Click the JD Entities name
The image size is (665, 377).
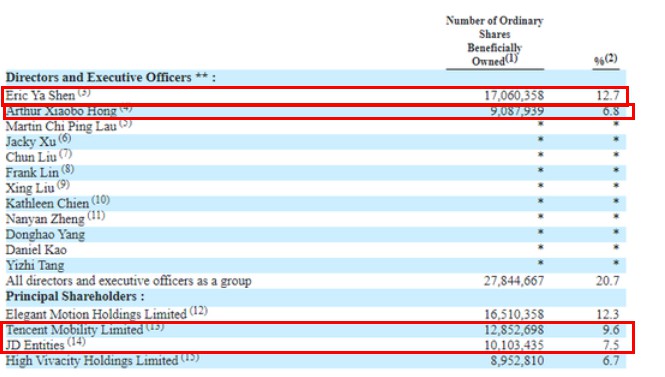(x=35, y=345)
